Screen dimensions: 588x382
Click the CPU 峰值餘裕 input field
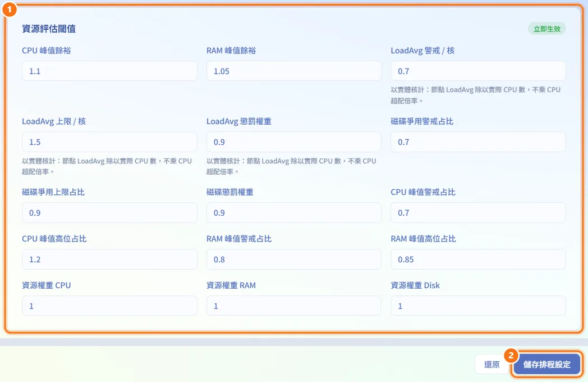point(109,71)
